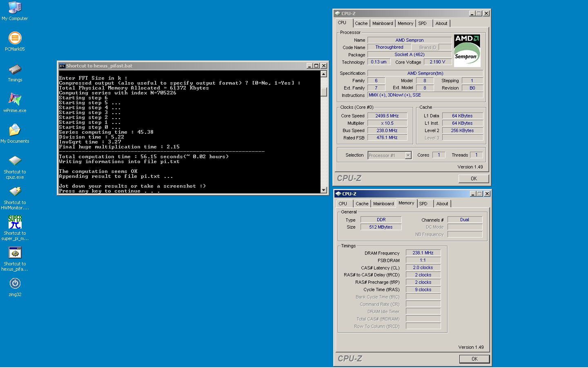The height and width of the screenshot is (368, 588).
Task: Click the console window system menu icon
Action: pyautogui.click(x=62, y=66)
